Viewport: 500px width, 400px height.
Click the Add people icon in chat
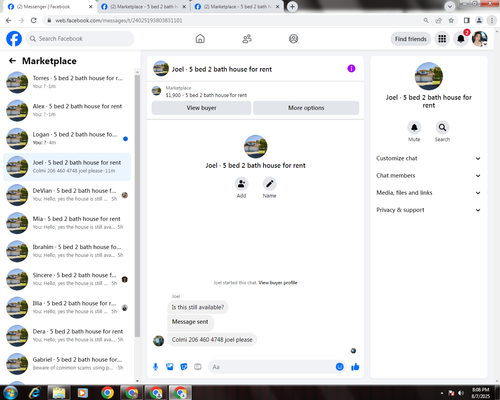coord(241,184)
